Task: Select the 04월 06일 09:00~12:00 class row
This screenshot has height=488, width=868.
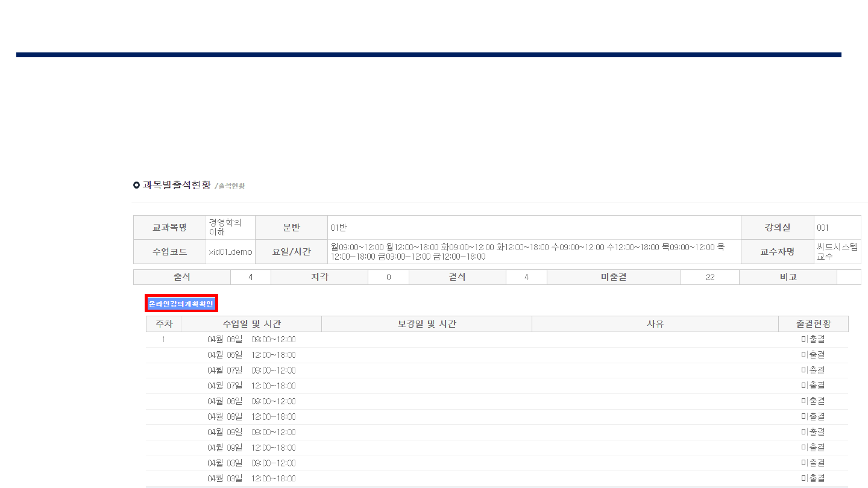Action: pyautogui.click(x=251, y=340)
